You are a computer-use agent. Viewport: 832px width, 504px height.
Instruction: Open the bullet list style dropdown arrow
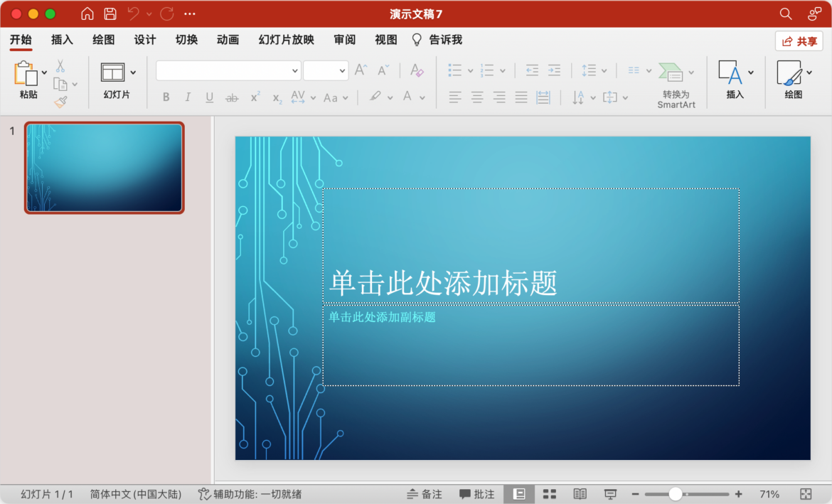(x=470, y=70)
